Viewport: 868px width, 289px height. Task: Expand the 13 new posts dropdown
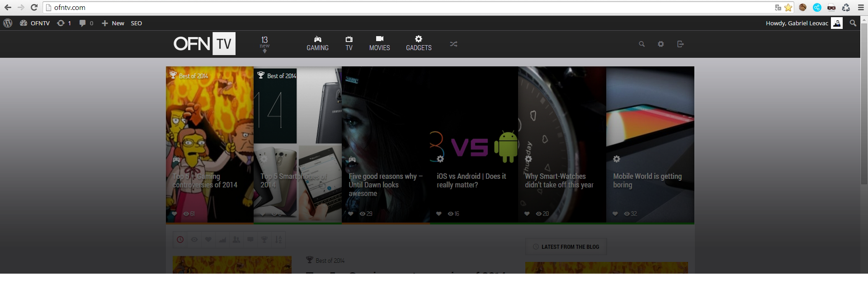point(264,44)
